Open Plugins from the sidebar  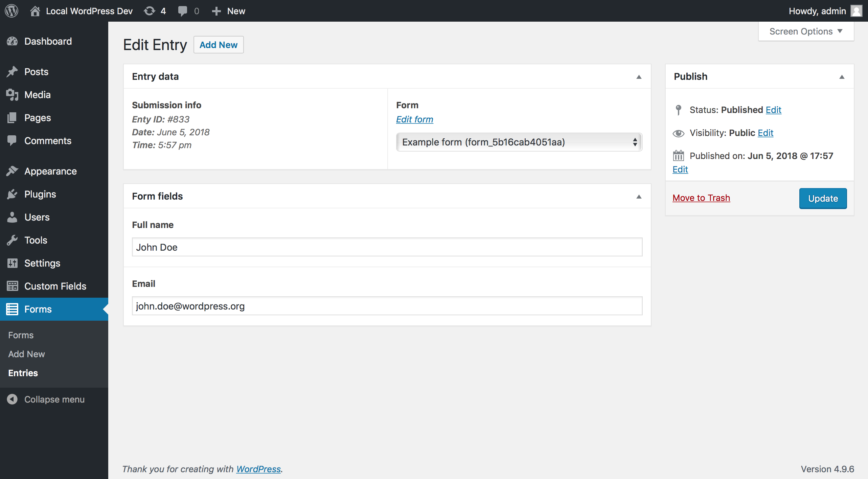point(40,194)
